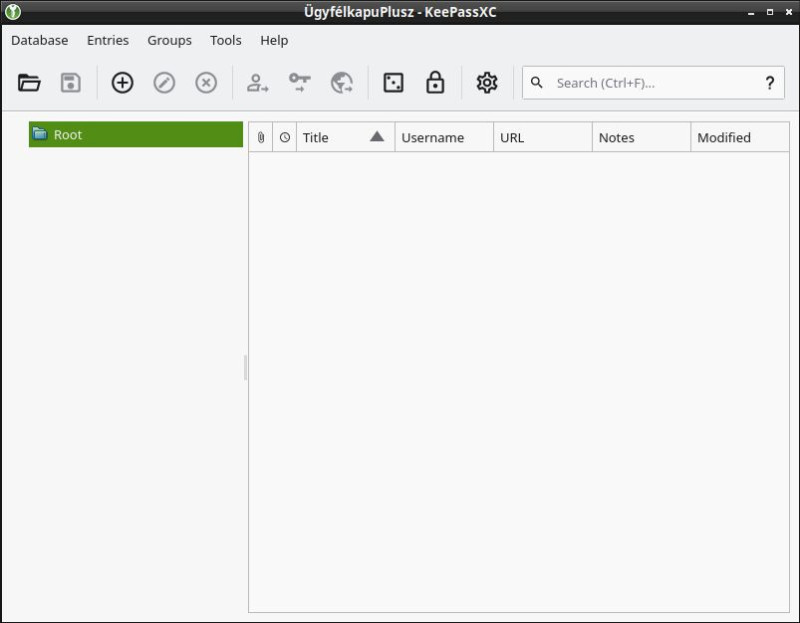Click the KeePassXC app icon in title bar
The height and width of the screenshot is (623, 800).
tap(13, 12)
